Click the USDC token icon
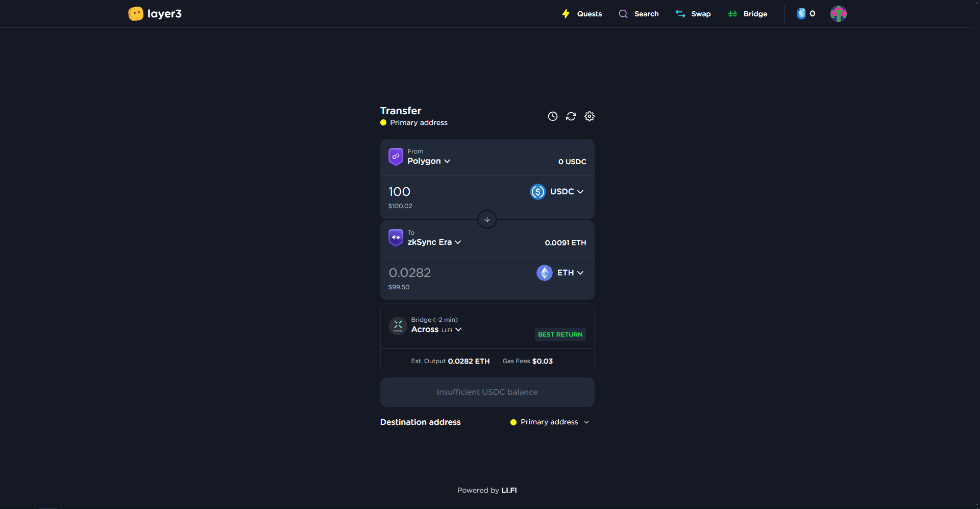 [538, 192]
